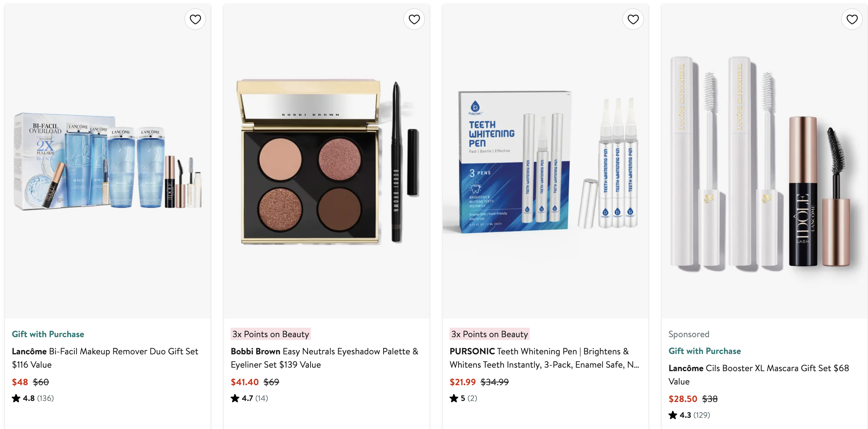868x429 pixels.
Task: Open Lancôme Bi-Facil Makeup Remover product image
Action: point(108,161)
